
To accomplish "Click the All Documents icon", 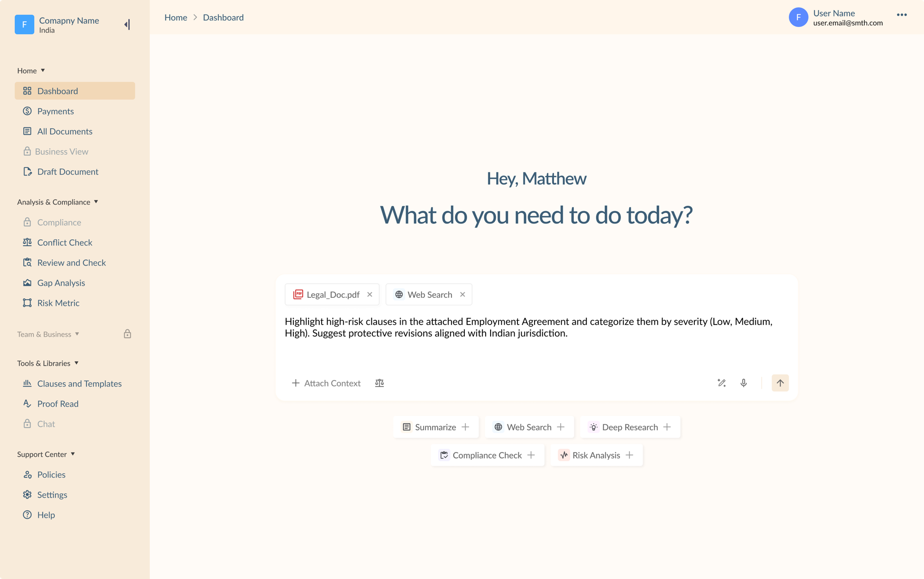I will tap(27, 131).
